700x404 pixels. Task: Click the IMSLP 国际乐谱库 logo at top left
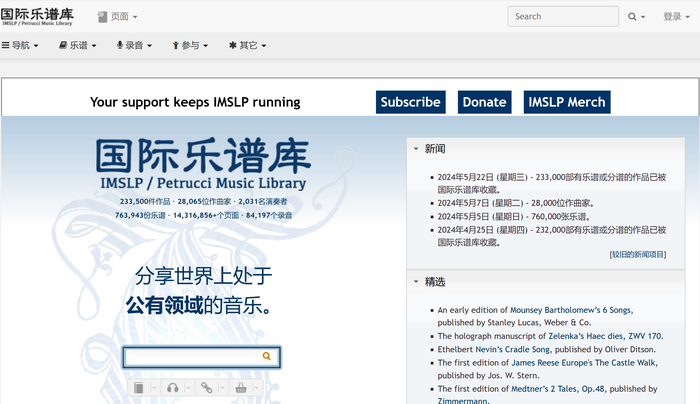pyautogui.click(x=37, y=15)
